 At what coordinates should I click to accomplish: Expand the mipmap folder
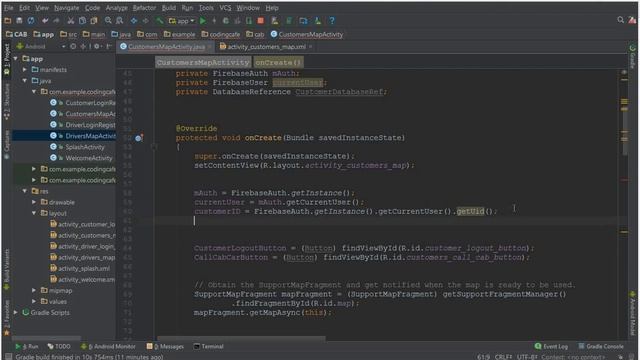pos(34,291)
